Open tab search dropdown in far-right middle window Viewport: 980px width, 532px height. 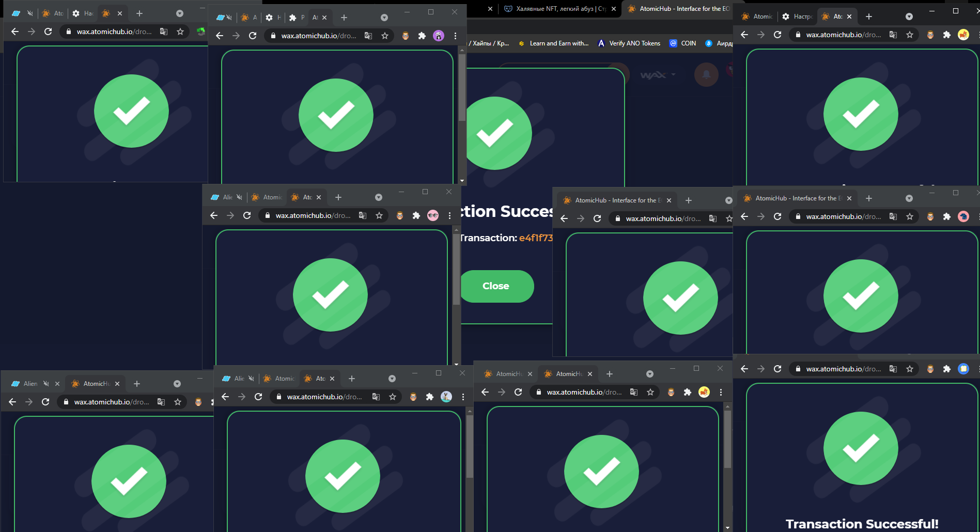909,198
